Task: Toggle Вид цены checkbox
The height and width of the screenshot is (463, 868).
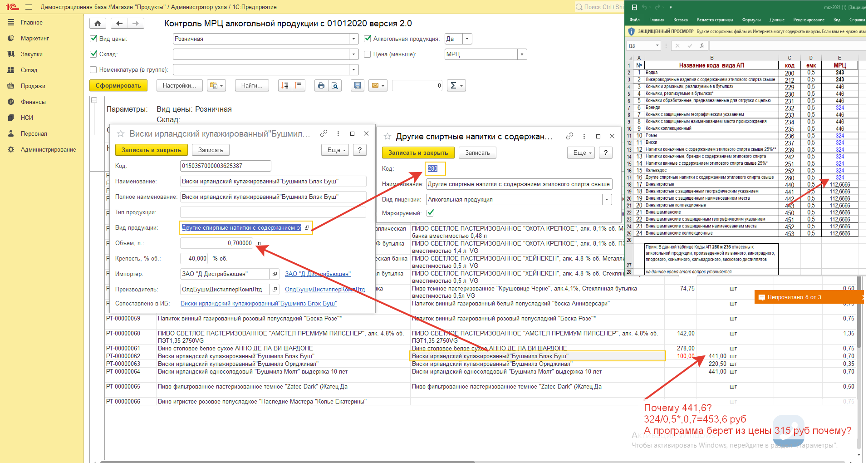Action: coord(93,39)
